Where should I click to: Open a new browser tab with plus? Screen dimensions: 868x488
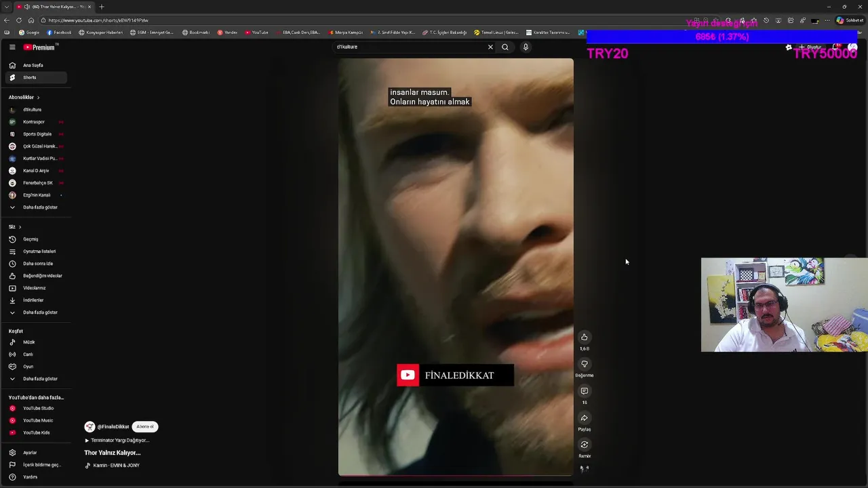tap(102, 7)
